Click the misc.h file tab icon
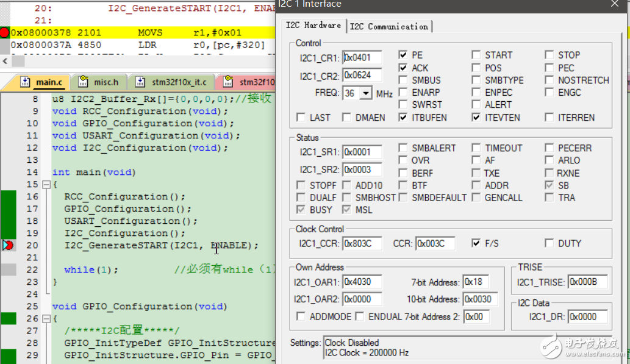The height and width of the screenshot is (364, 630). 83,82
